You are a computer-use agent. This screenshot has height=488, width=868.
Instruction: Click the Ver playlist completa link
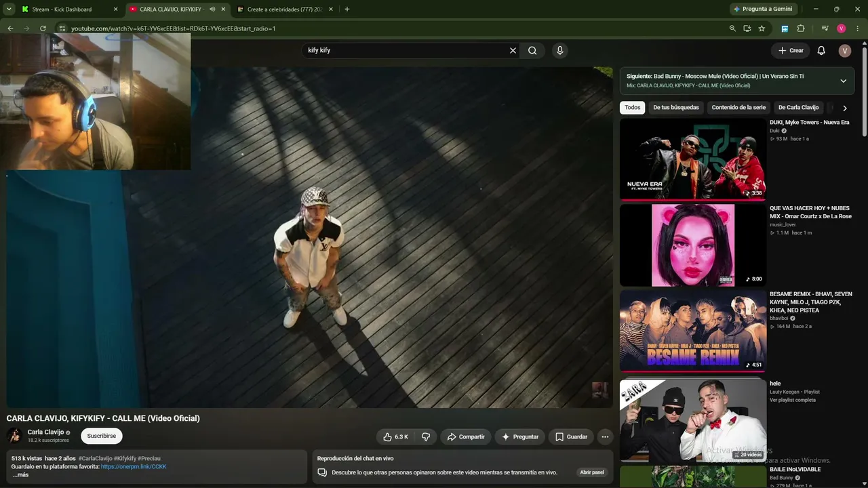[793, 400]
